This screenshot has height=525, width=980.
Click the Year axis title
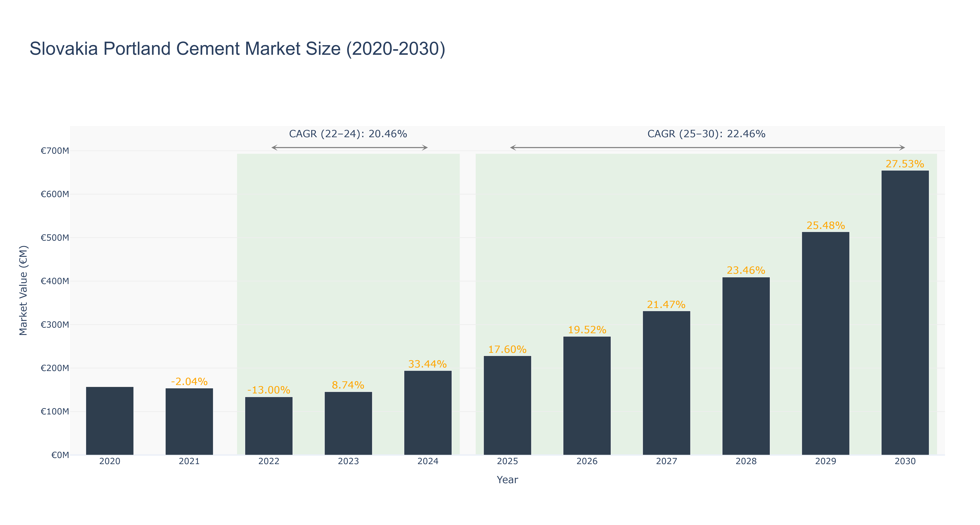(x=507, y=480)
